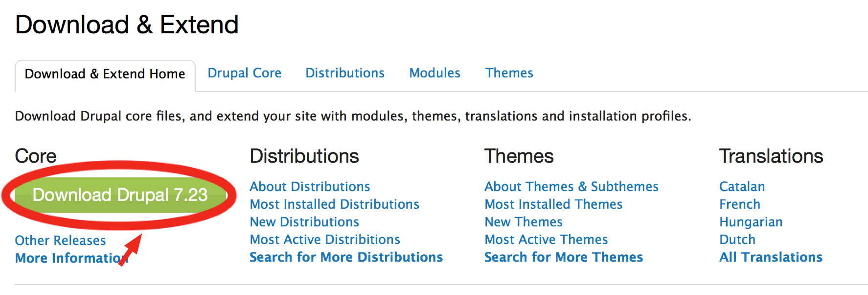Open the Modules tab

coord(434,73)
